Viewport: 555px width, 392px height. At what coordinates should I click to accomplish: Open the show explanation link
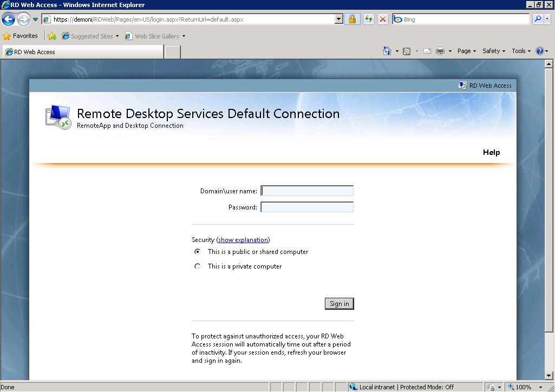tap(243, 240)
